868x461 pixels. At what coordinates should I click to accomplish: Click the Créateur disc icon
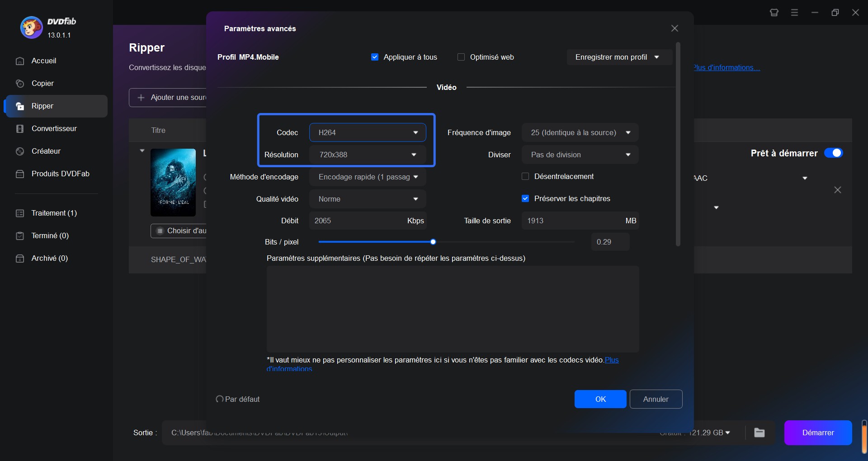coord(20,151)
